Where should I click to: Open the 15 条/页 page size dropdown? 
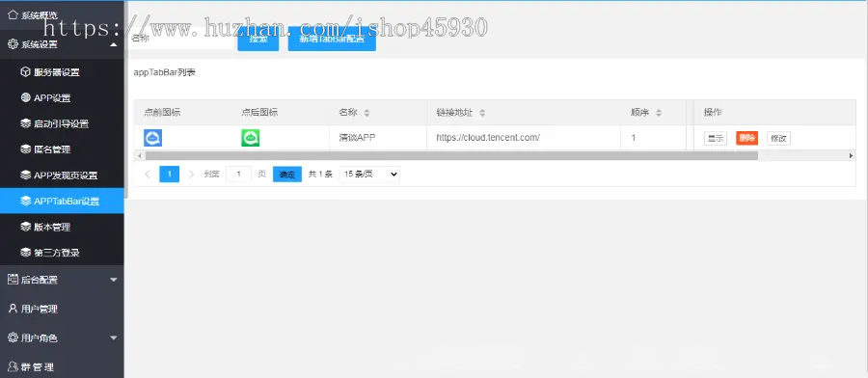click(369, 174)
